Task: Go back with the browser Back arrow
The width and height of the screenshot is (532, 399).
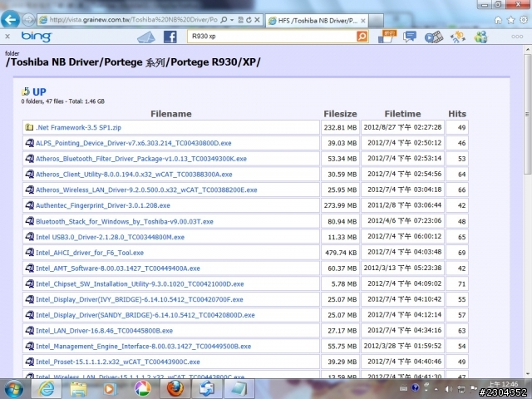Action: coord(10,20)
